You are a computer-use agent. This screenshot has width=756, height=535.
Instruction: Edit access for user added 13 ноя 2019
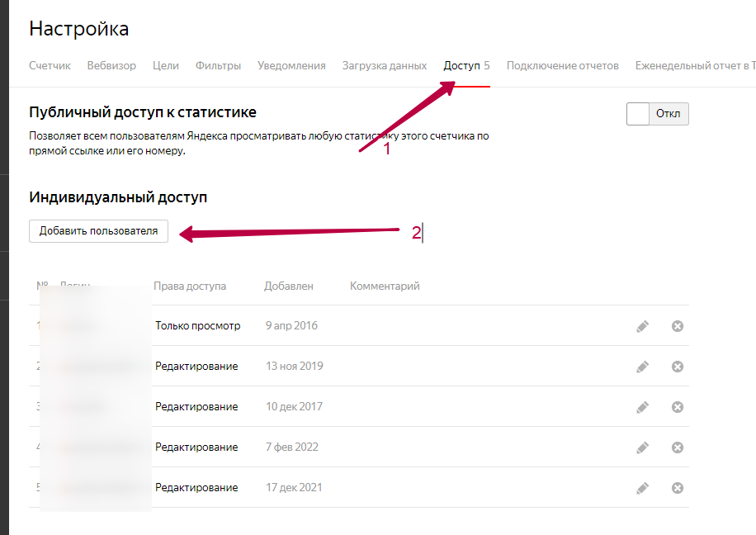[x=642, y=367]
